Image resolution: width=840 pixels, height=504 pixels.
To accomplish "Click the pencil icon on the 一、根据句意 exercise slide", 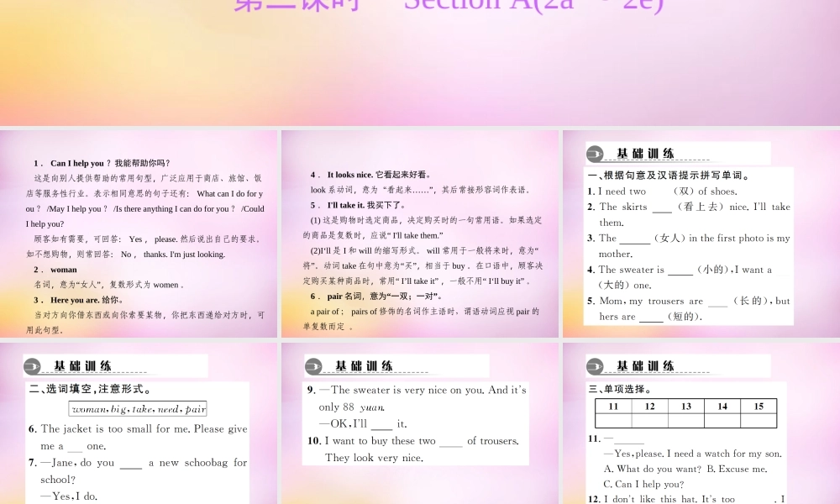I will [x=594, y=153].
